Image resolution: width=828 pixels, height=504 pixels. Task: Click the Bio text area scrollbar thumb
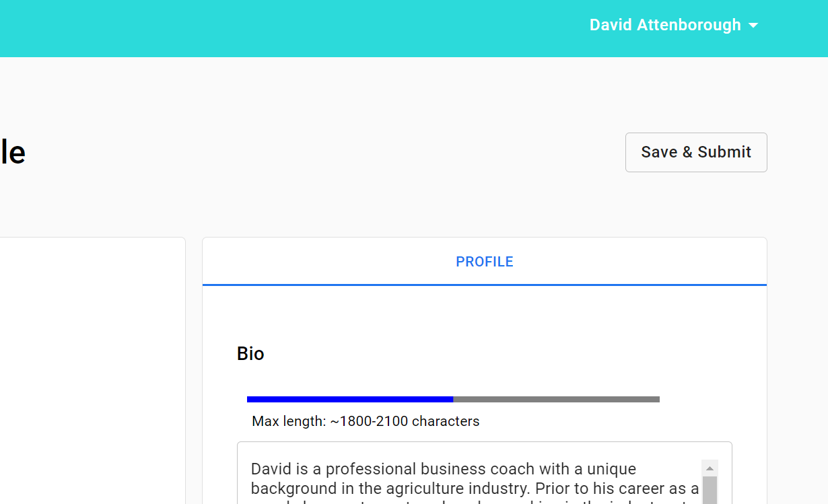pos(710,490)
